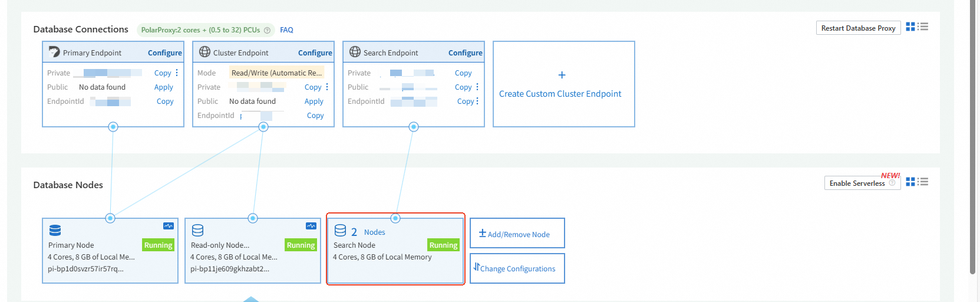Open the FAQ link

point(286,30)
